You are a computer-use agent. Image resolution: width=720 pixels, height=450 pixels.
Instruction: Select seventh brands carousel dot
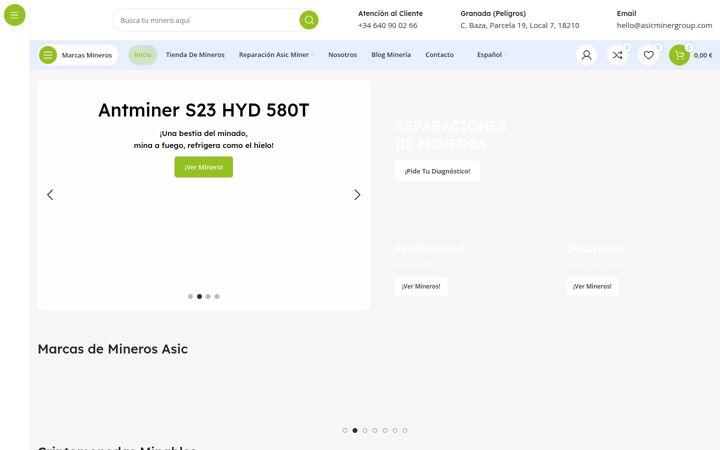405,430
